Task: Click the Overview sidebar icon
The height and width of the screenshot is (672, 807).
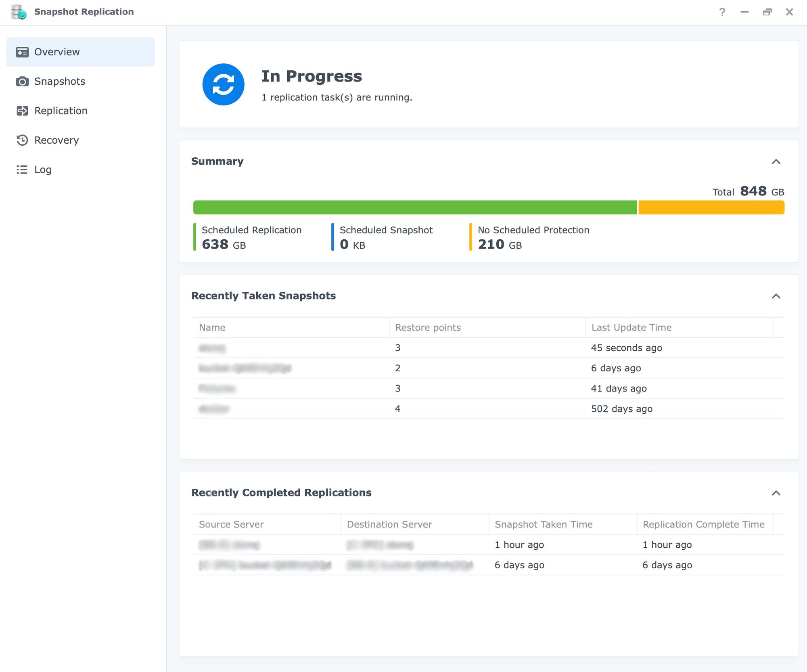Action: coord(22,52)
